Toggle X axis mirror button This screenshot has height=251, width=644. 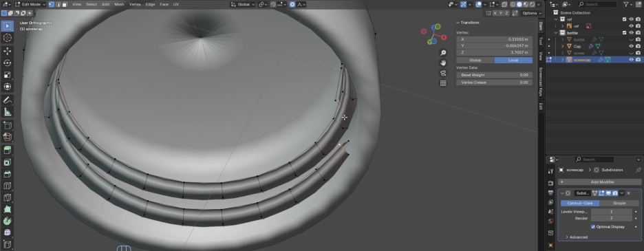point(495,13)
